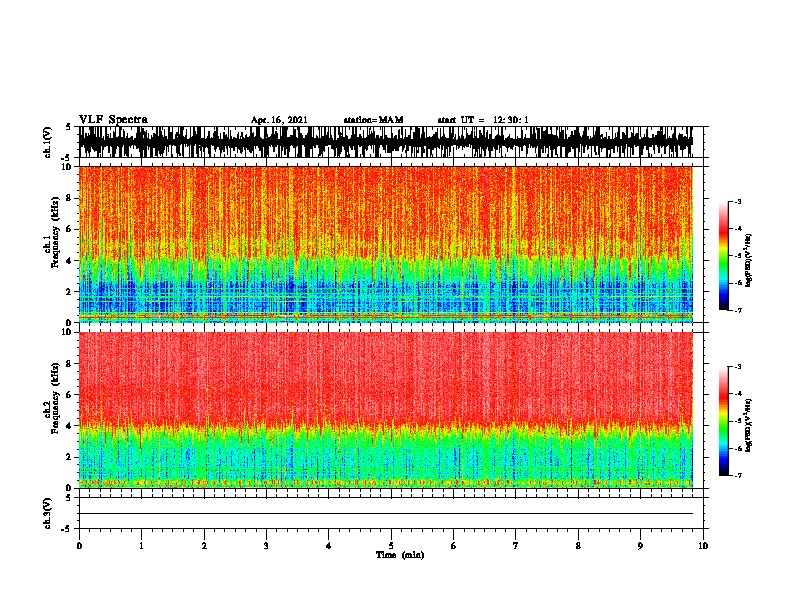Click the "-3" label on ch.1 colorbar

[737, 201]
